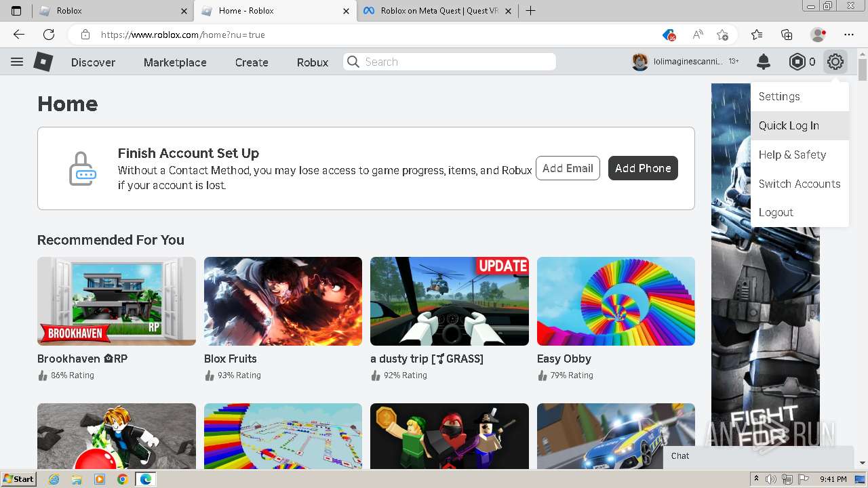Click the Edge icon in taskbar
Viewport: 868px width, 488px height.
pyautogui.click(x=145, y=479)
